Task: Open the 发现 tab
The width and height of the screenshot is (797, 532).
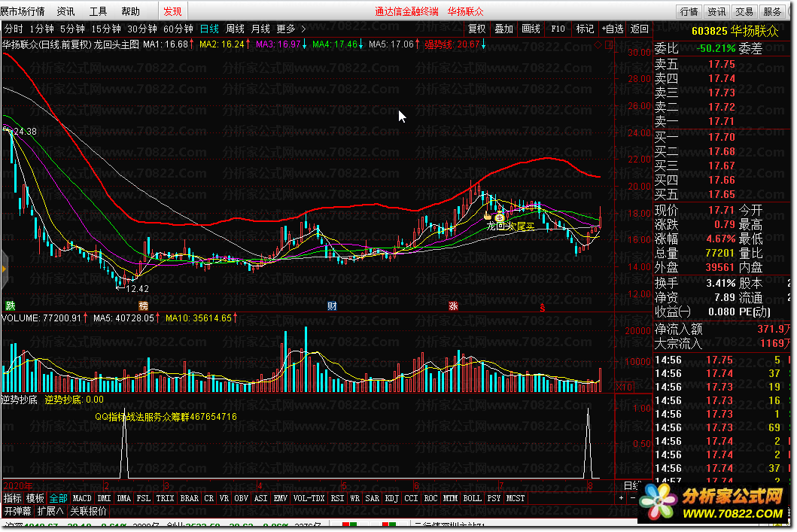Action: coord(172,11)
